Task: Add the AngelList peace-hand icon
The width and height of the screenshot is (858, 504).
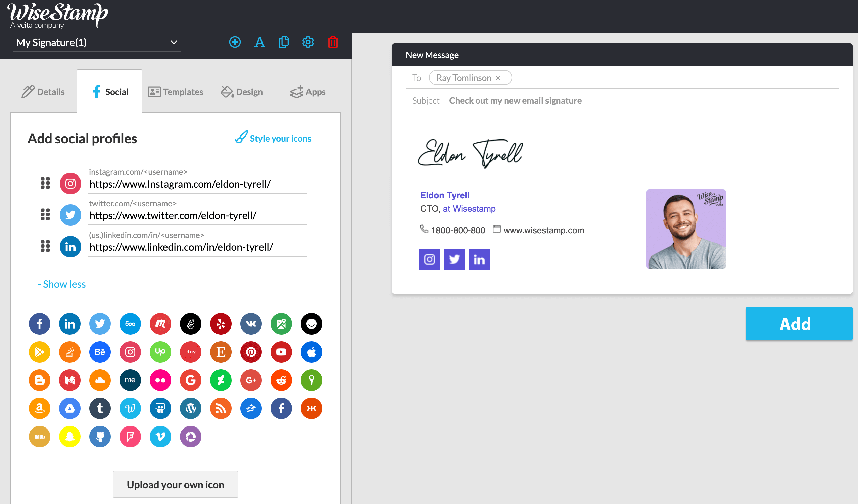Action: pyautogui.click(x=191, y=323)
